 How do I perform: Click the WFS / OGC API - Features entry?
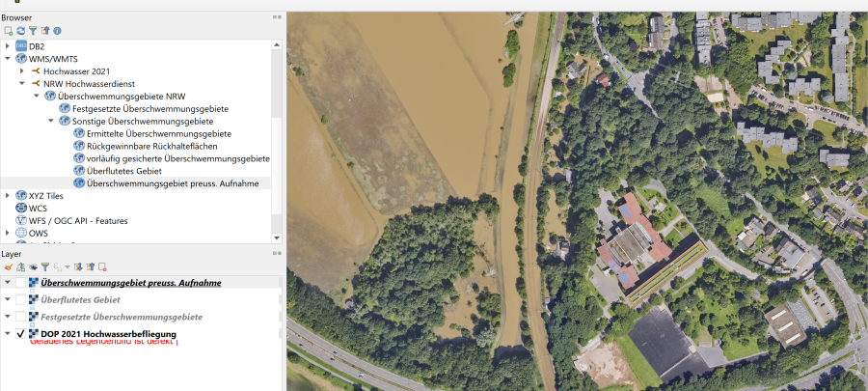(78, 220)
